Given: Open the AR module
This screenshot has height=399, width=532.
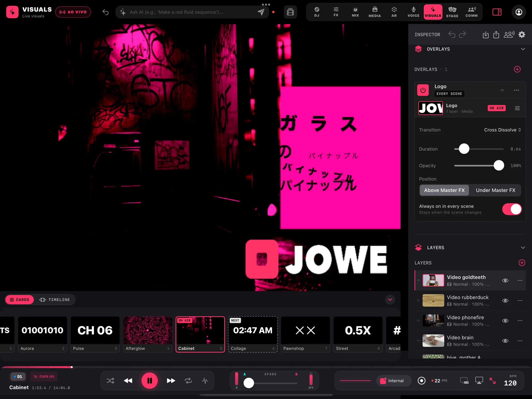Looking at the screenshot, I should 394,12.
